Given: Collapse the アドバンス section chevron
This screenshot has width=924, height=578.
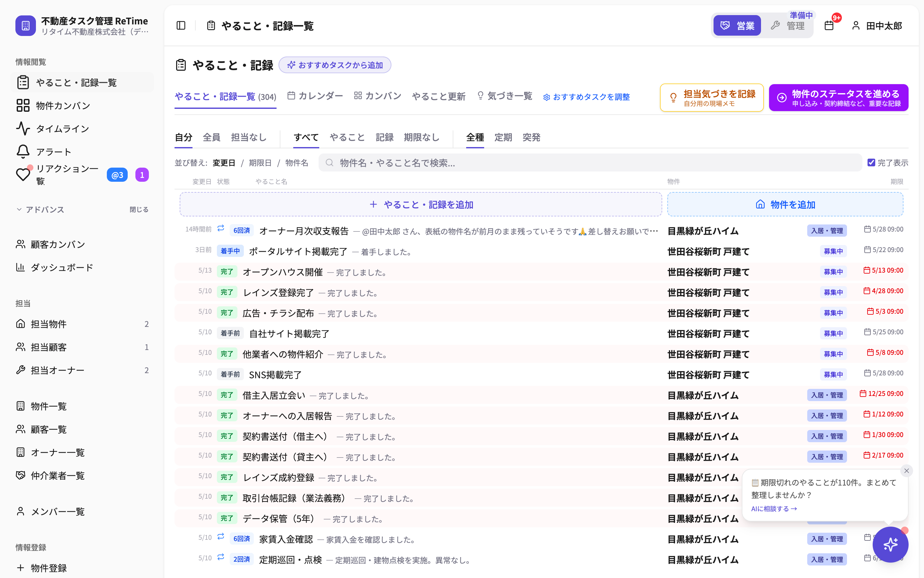Looking at the screenshot, I should [x=19, y=209].
